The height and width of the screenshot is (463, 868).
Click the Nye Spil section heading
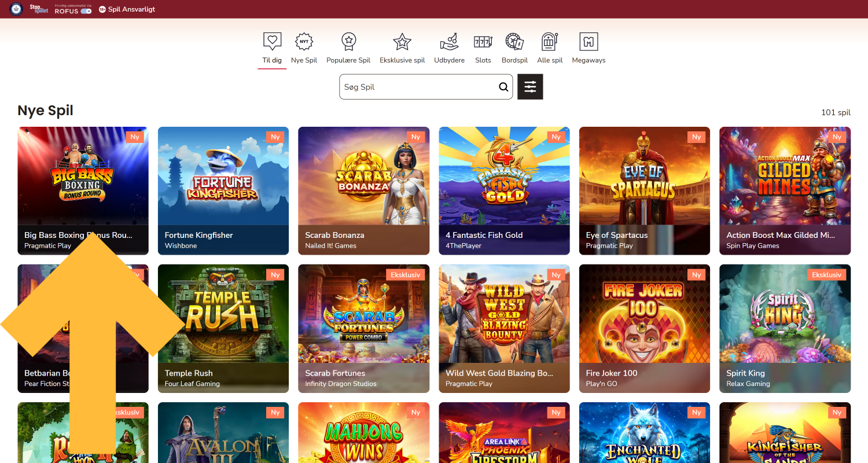coord(45,111)
